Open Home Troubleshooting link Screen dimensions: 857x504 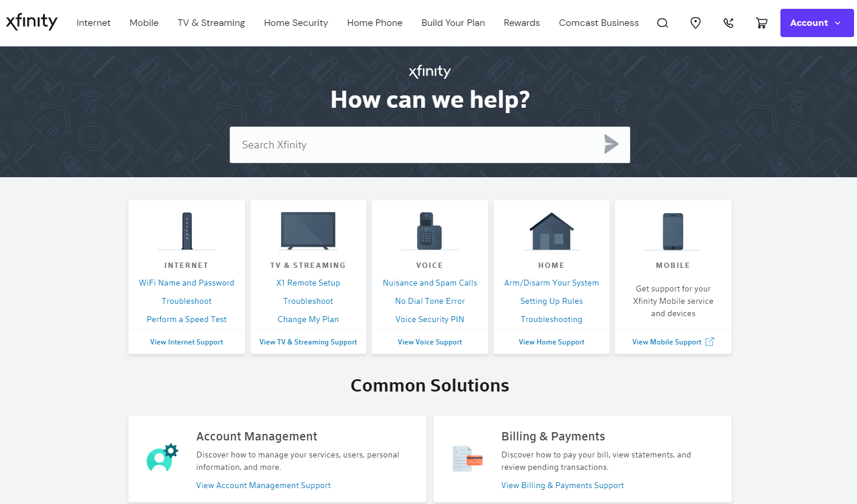coord(551,319)
